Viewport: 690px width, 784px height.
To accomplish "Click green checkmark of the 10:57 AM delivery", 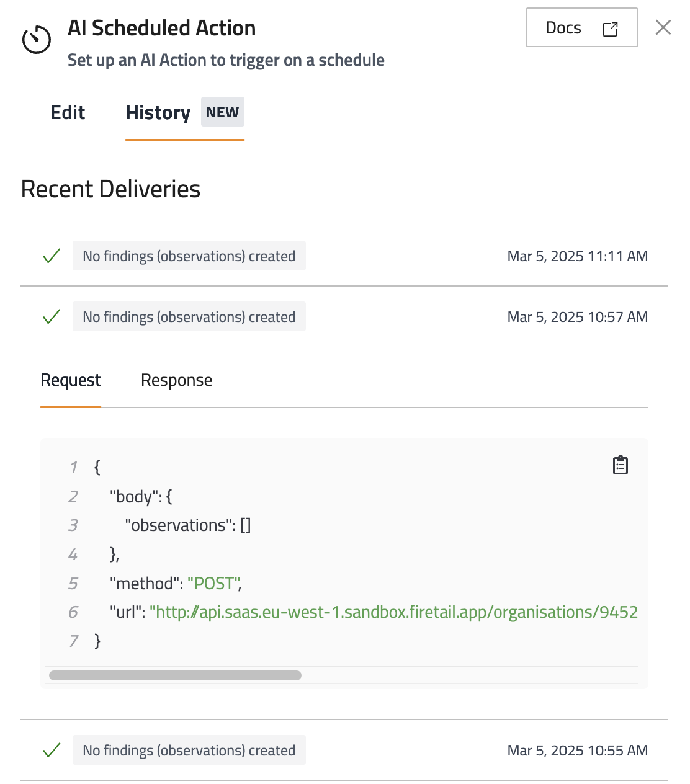I will 52,316.
